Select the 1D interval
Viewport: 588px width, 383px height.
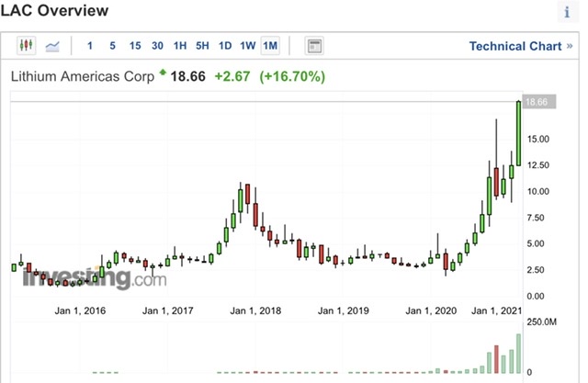[225, 46]
